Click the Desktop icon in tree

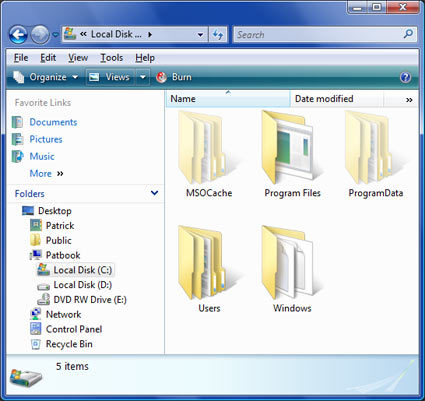[28, 211]
